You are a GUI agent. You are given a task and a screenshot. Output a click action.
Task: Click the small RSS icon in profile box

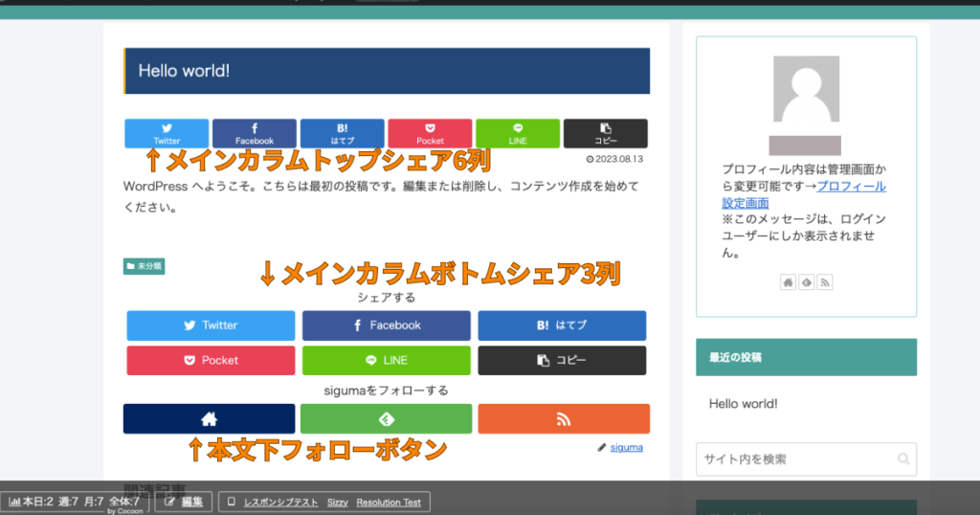pyautogui.click(x=824, y=282)
